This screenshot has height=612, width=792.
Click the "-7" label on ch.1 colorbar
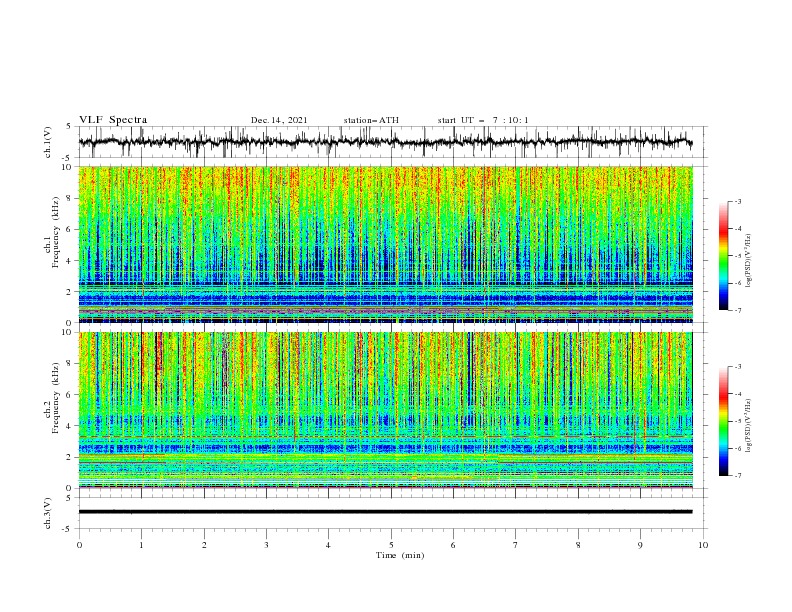click(x=737, y=310)
